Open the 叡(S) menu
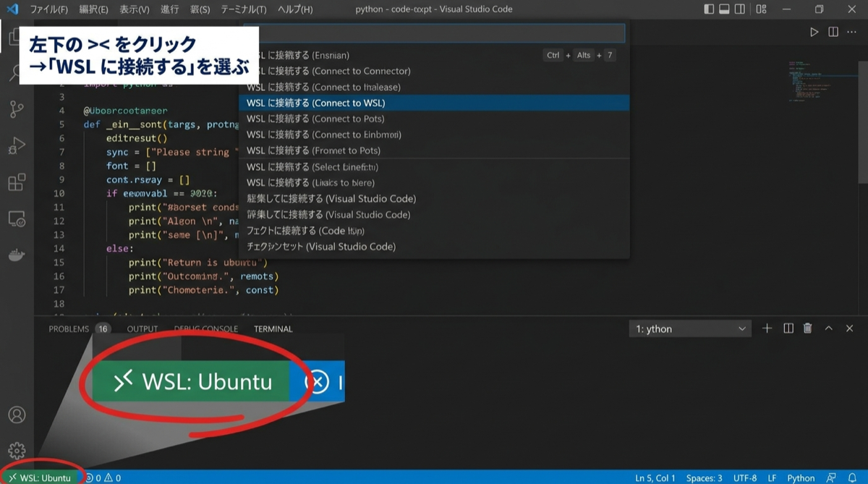The image size is (868, 484). (199, 9)
